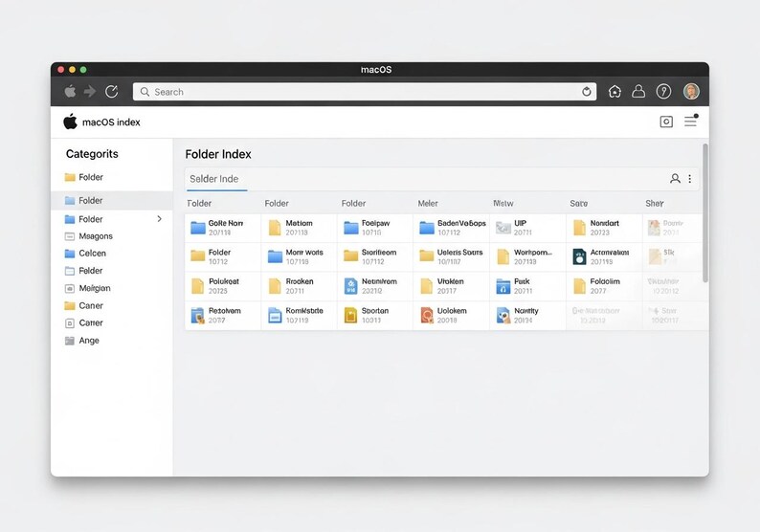Open the BadenVoBops folder icon
This screenshot has height=532, width=760.
coord(427,228)
